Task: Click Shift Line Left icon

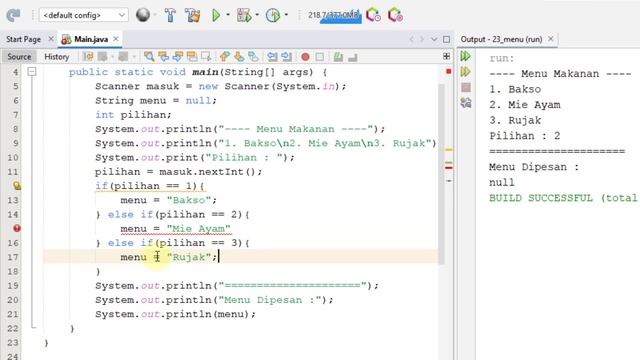Action: (x=272, y=57)
